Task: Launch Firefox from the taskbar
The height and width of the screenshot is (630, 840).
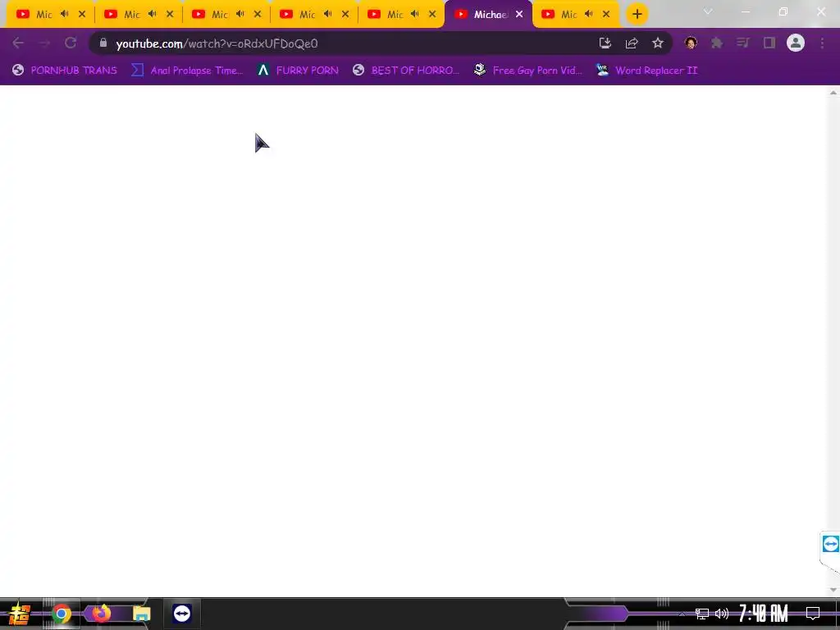Action: [x=101, y=613]
